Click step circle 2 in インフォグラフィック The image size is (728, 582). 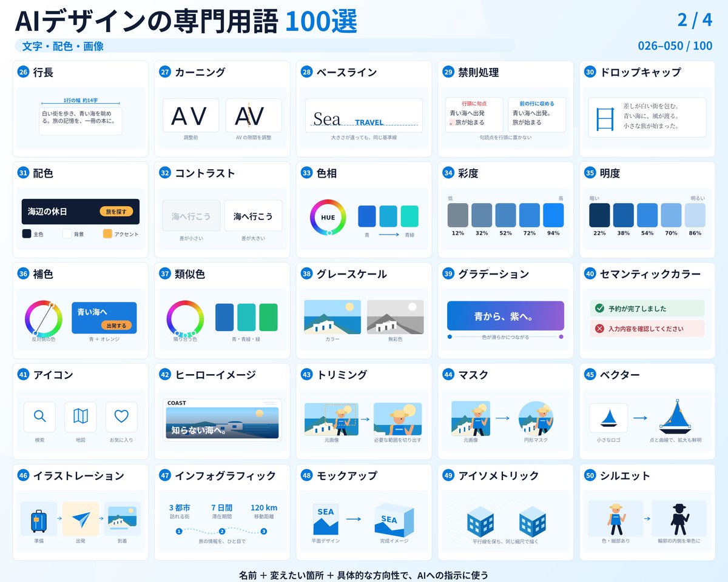point(222,532)
